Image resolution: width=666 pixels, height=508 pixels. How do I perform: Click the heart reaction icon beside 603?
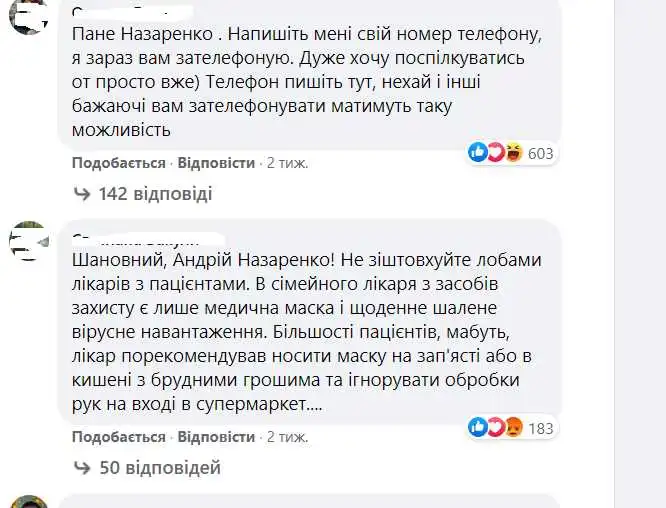(x=495, y=153)
